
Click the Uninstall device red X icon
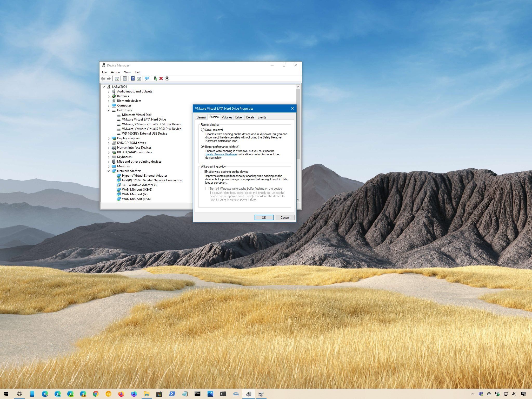coord(161,78)
